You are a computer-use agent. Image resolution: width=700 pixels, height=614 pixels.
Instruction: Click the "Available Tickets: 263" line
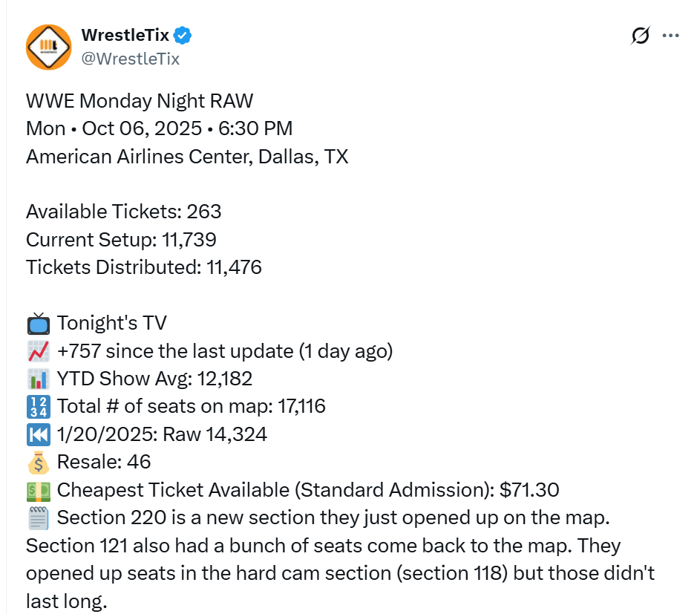pos(123,212)
